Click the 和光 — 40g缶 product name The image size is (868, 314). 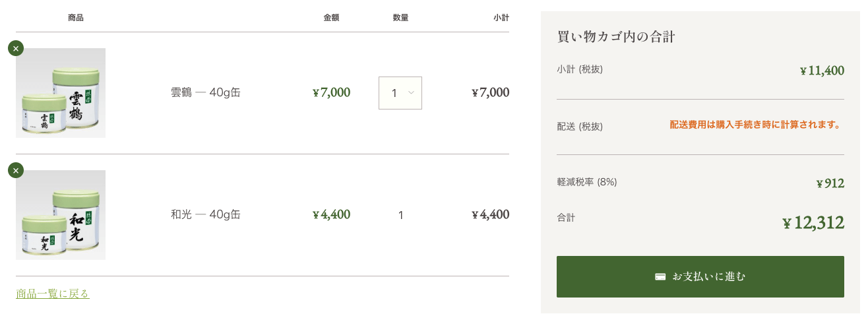tap(205, 214)
